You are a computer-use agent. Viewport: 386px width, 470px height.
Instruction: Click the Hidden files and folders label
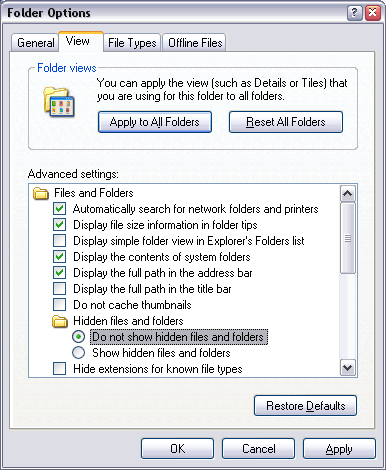pyautogui.click(x=128, y=321)
